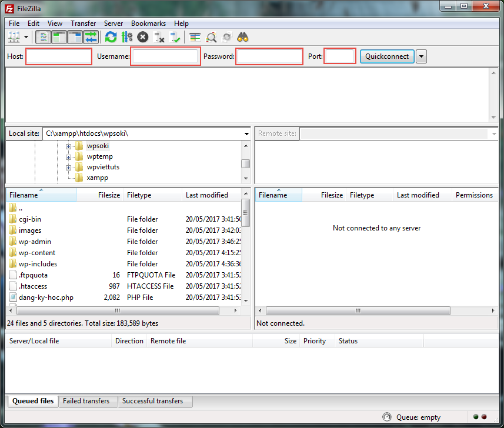Select the wpsoki folder in tree
The image size is (504, 428).
pyautogui.click(x=98, y=146)
